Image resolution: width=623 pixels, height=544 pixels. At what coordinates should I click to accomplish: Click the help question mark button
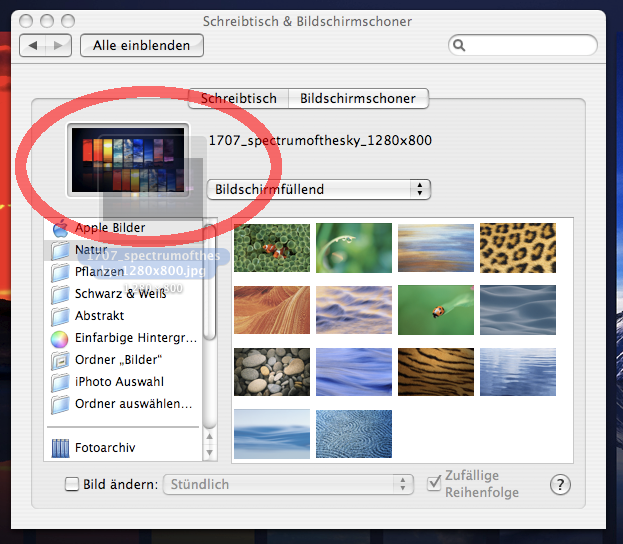click(x=560, y=485)
